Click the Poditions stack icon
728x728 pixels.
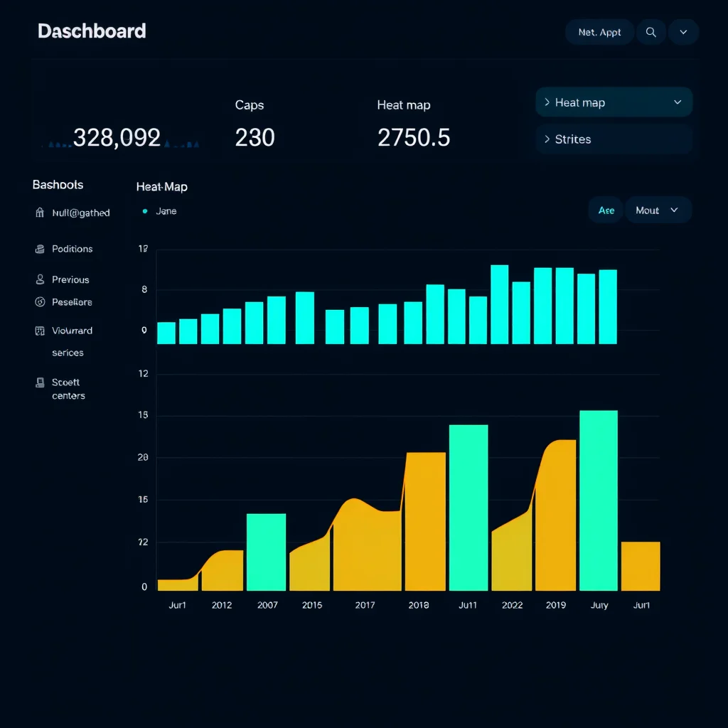pyautogui.click(x=40, y=250)
